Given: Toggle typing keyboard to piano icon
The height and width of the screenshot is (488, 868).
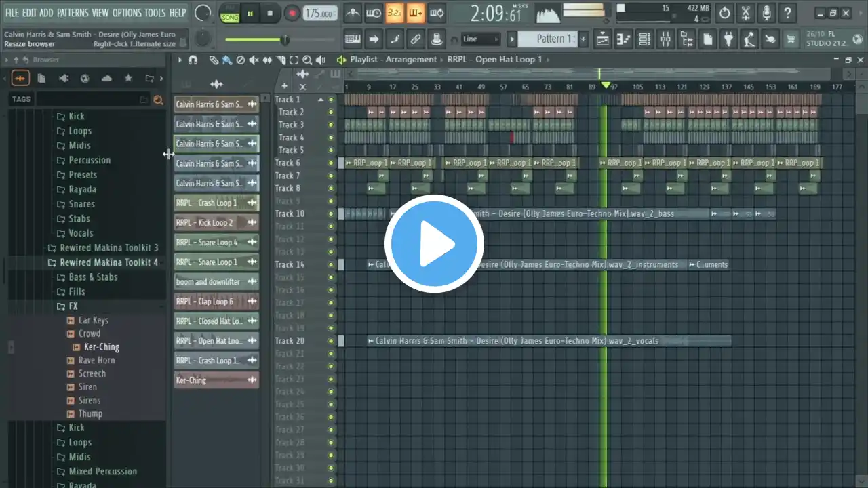Looking at the screenshot, I should coord(353,39).
